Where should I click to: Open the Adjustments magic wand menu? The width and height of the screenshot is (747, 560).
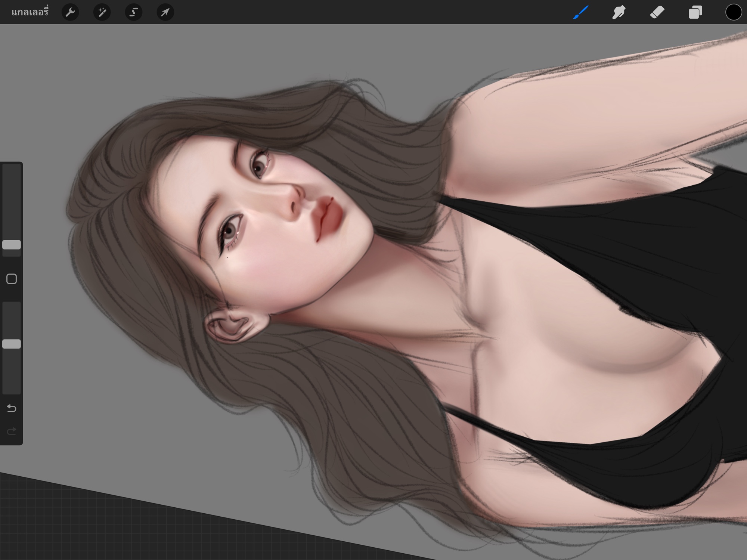coord(102,12)
